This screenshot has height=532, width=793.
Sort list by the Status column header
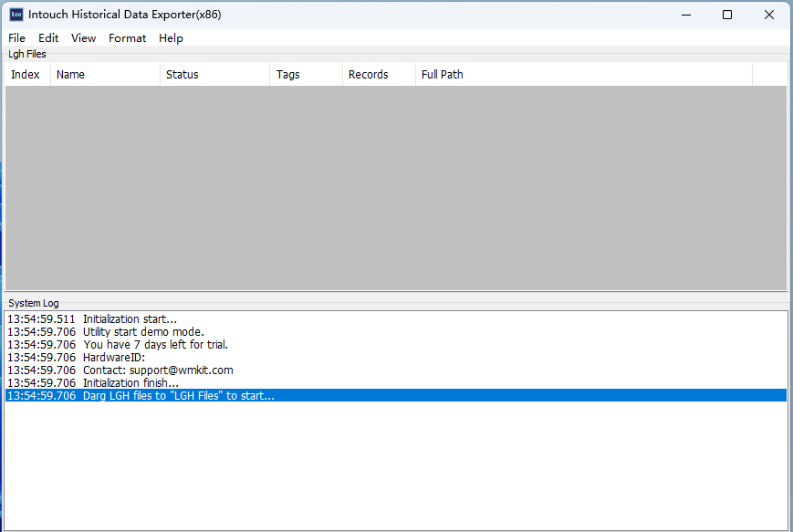pos(215,74)
